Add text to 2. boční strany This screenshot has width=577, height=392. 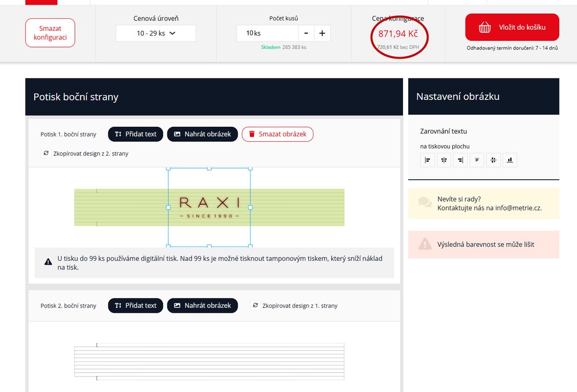coord(136,306)
